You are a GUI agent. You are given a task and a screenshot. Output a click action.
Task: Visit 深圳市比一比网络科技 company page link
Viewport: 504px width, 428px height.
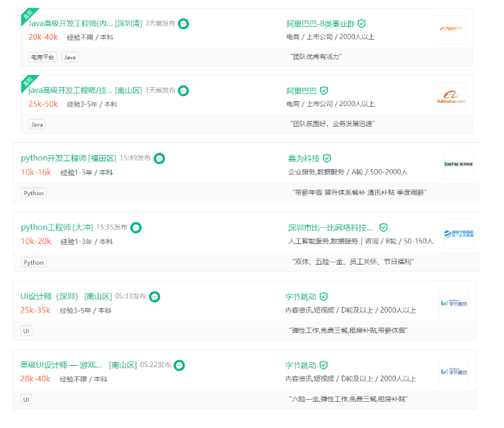pyautogui.click(x=330, y=228)
